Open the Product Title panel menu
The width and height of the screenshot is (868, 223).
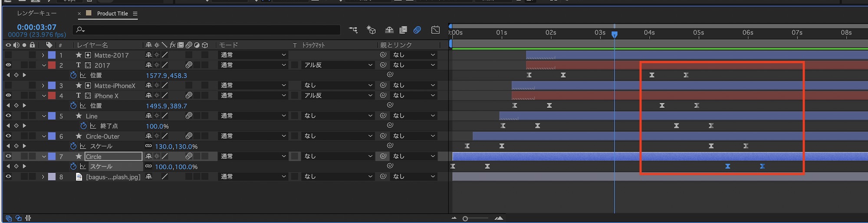point(135,14)
